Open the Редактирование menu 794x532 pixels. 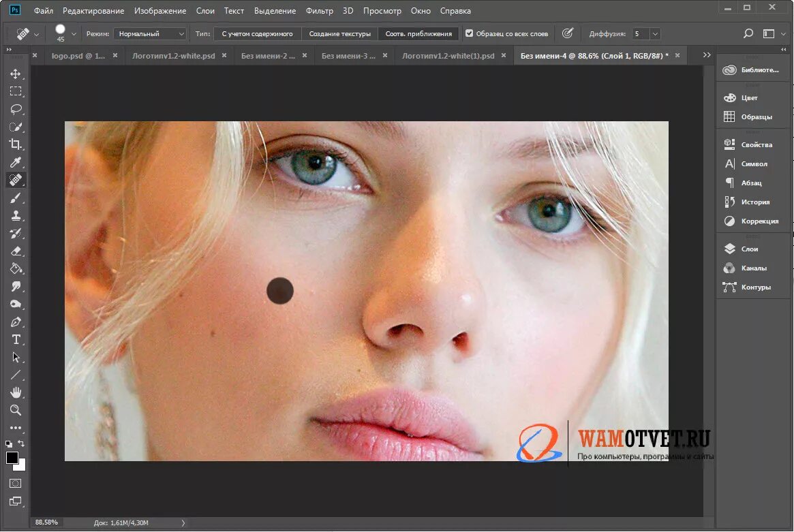pyautogui.click(x=93, y=11)
